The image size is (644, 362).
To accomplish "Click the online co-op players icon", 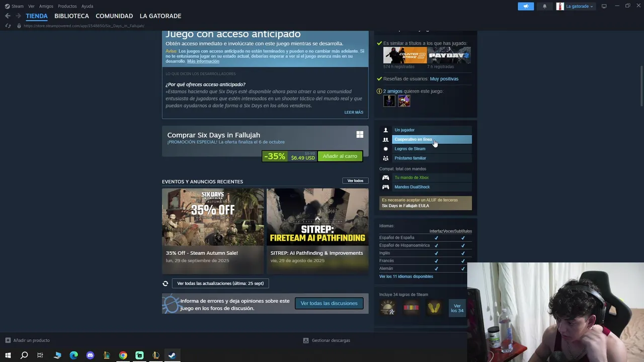I will [385, 139].
